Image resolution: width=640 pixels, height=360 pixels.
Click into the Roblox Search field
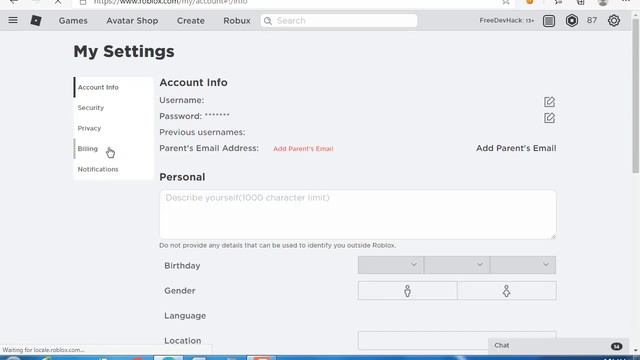pos(339,21)
